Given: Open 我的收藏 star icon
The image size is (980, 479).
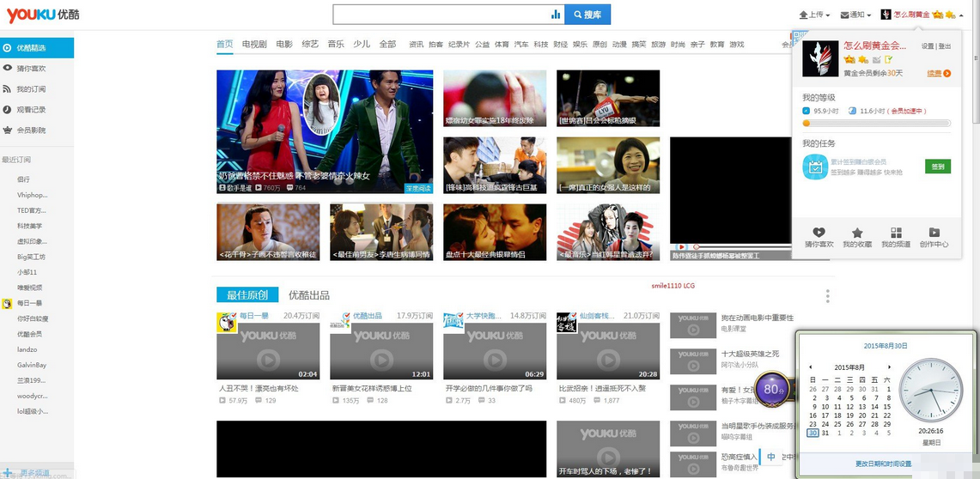Looking at the screenshot, I should click(x=857, y=233).
